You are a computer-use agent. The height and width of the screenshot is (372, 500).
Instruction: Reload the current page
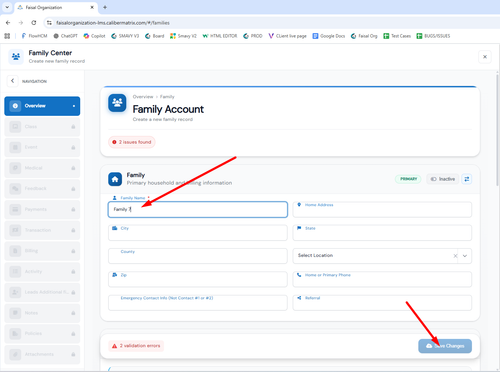pyautogui.click(x=34, y=23)
